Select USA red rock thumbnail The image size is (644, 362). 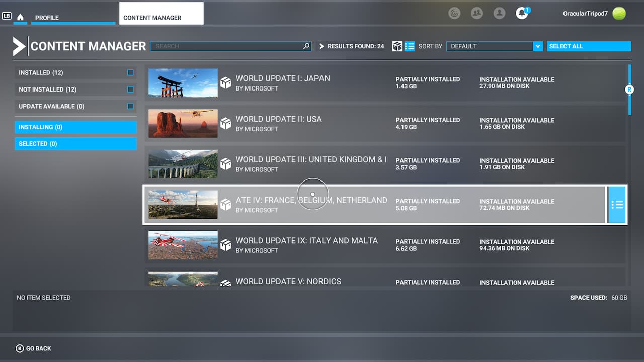pyautogui.click(x=183, y=124)
